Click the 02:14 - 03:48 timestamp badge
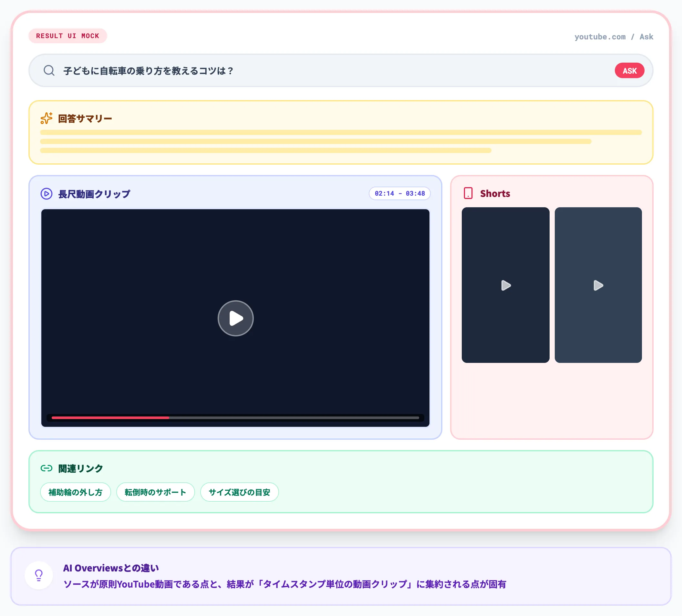This screenshot has height=616, width=682. (x=399, y=193)
